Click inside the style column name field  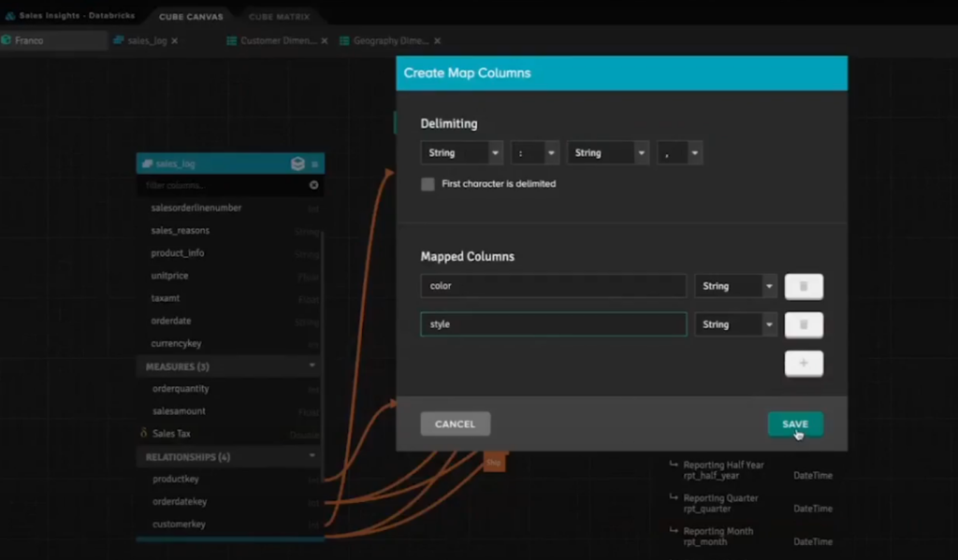[x=552, y=324]
